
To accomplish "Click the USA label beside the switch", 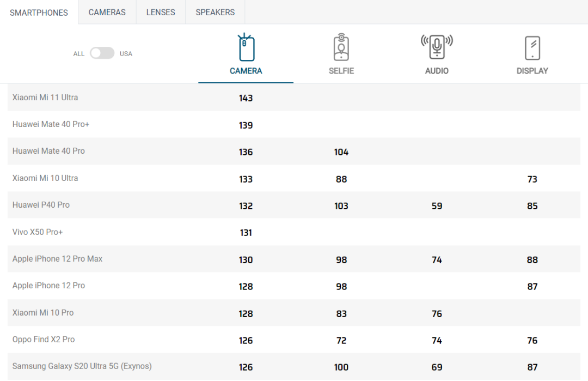I will 126,54.
